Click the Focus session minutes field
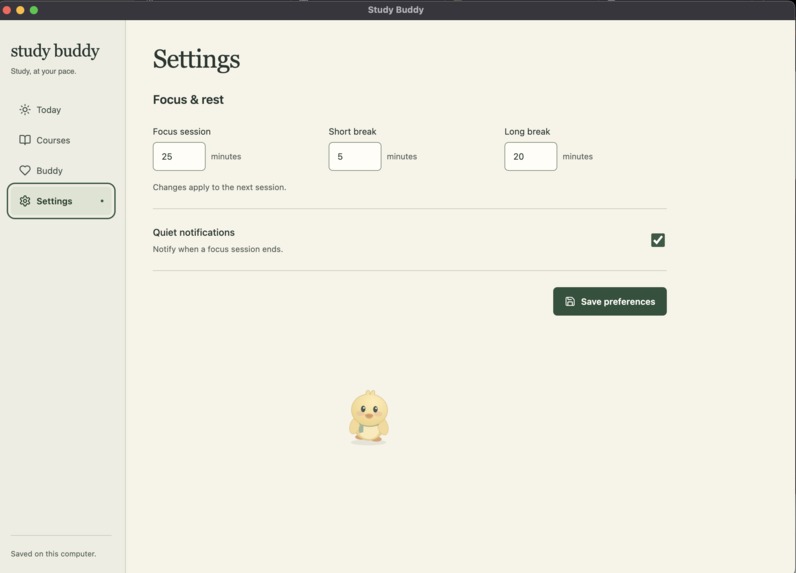This screenshot has width=796, height=573. click(179, 156)
